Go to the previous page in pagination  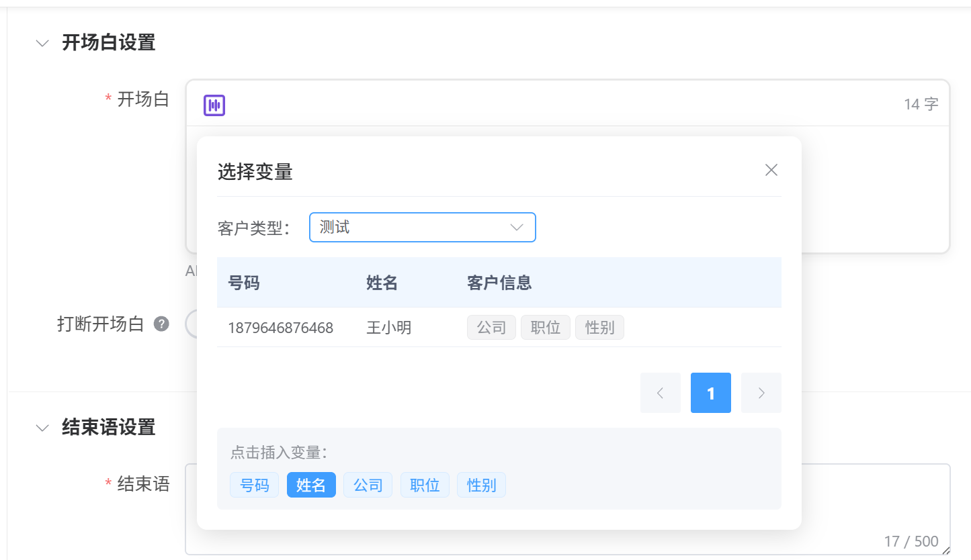[660, 393]
